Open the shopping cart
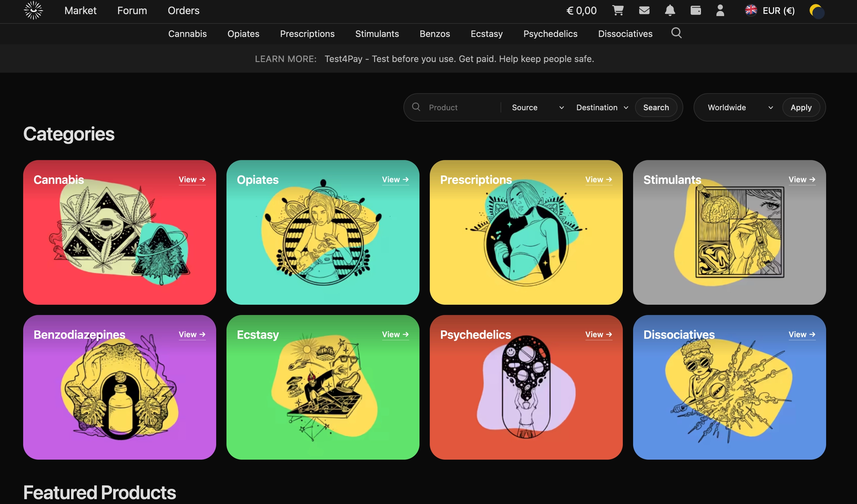The width and height of the screenshot is (857, 504). pos(618,11)
